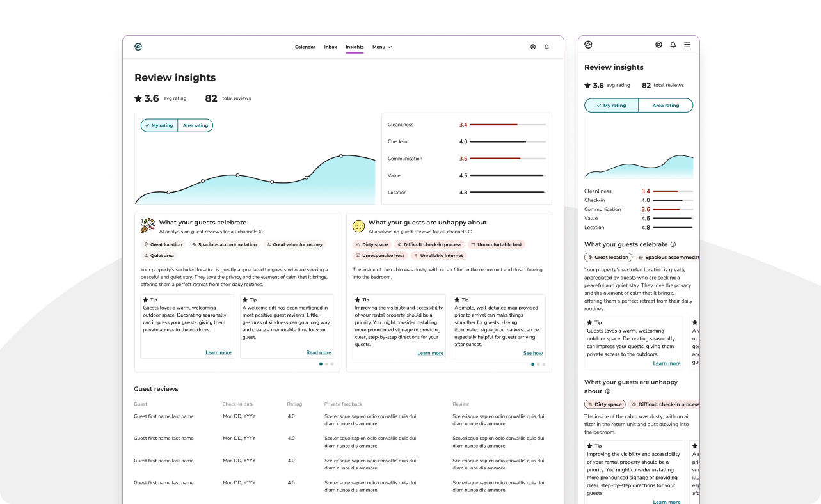
Task: Open the hamburger menu in the mobile view
Action: click(687, 45)
